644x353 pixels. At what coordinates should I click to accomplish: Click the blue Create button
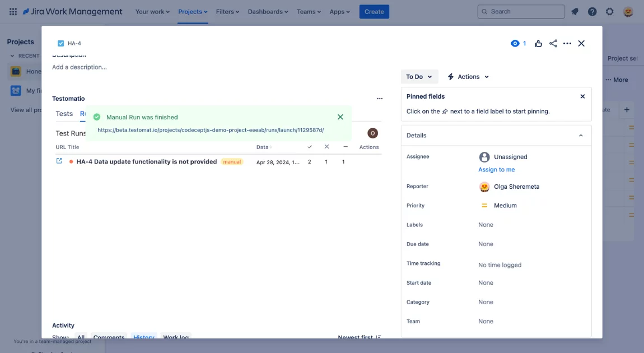tap(374, 12)
